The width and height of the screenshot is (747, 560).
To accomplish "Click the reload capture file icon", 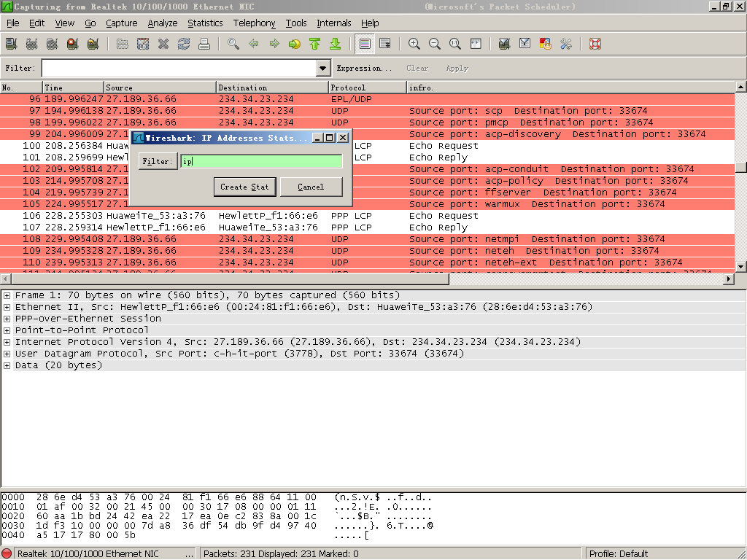I will click(x=184, y=44).
